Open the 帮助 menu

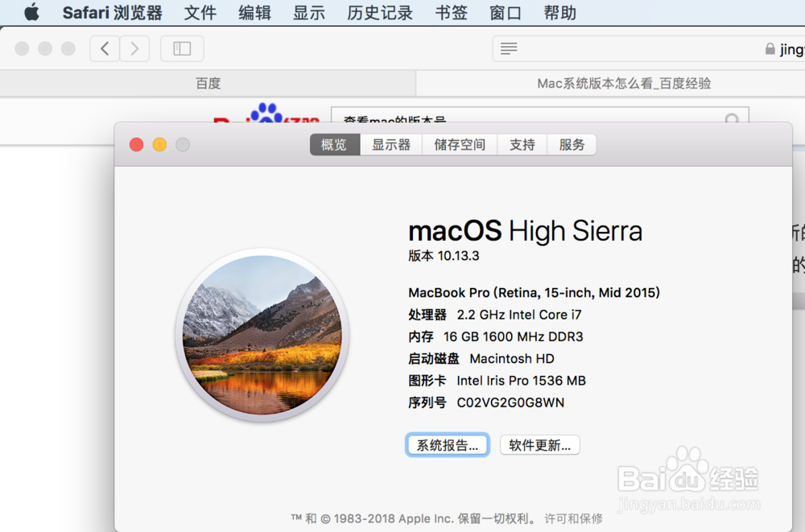point(560,12)
